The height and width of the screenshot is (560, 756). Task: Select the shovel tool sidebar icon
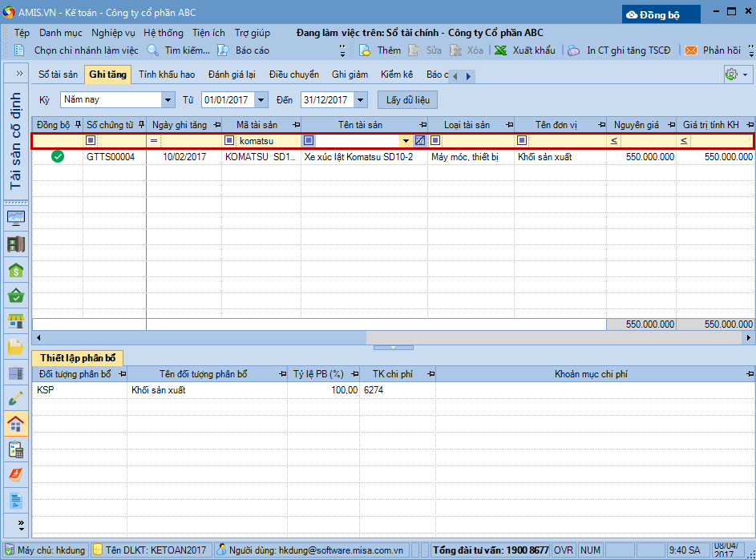coord(15,398)
